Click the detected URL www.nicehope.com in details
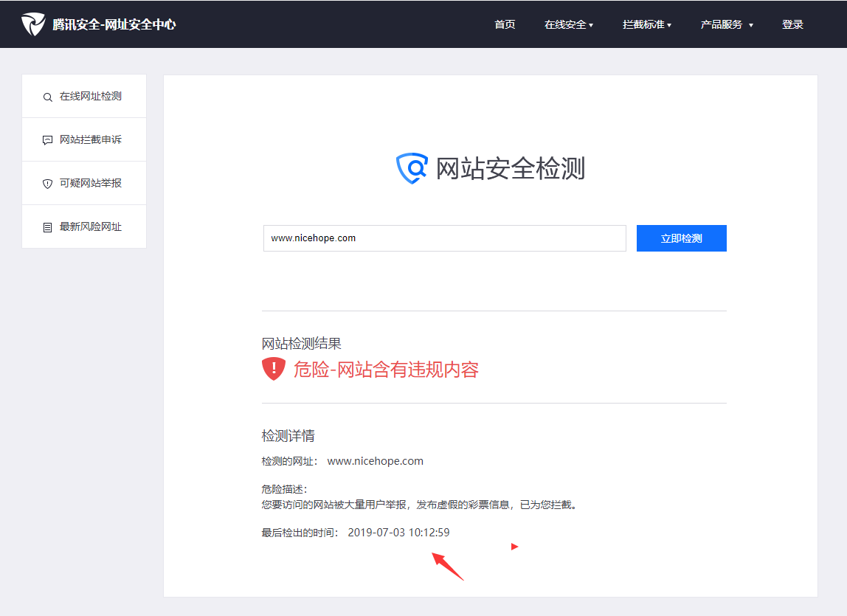This screenshot has width=847, height=616. [376, 461]
